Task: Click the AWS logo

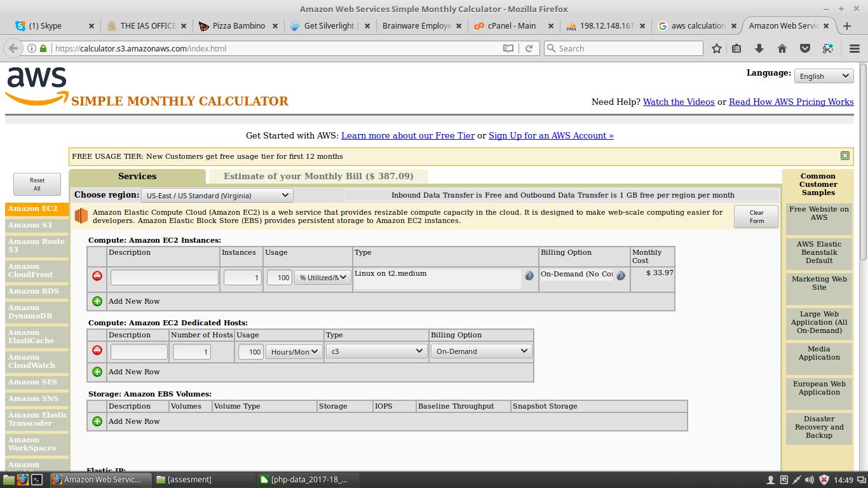Action: click(x=37, y=86)
